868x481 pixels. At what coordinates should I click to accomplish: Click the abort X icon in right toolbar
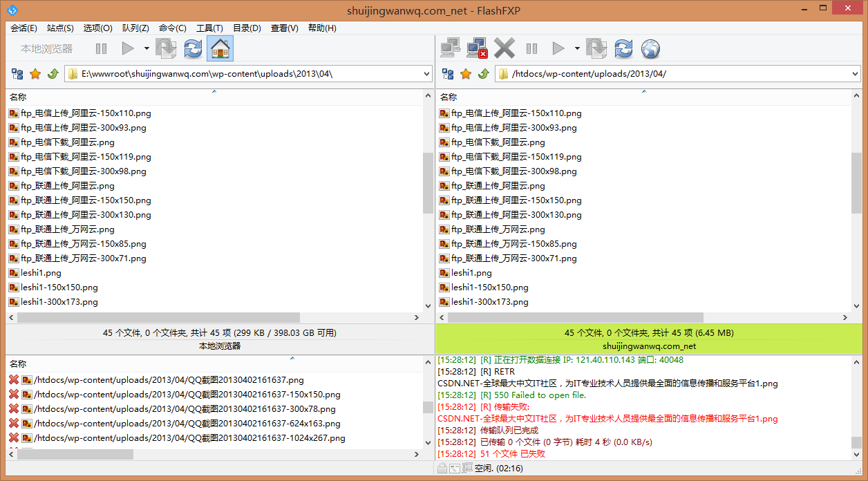pos(504,48)
